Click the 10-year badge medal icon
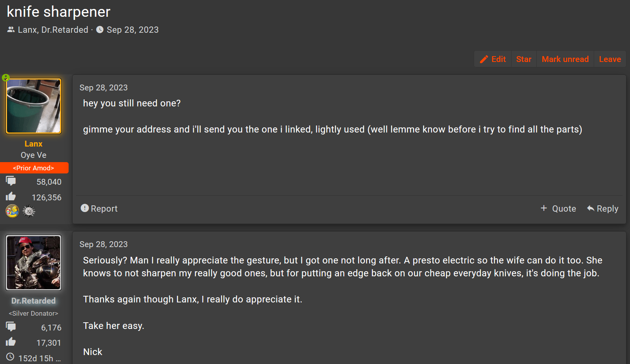 29,211
